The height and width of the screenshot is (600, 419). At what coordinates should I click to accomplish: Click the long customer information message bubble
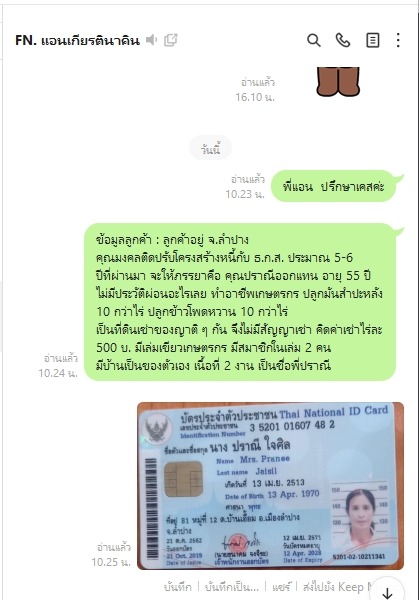[240, 302]
